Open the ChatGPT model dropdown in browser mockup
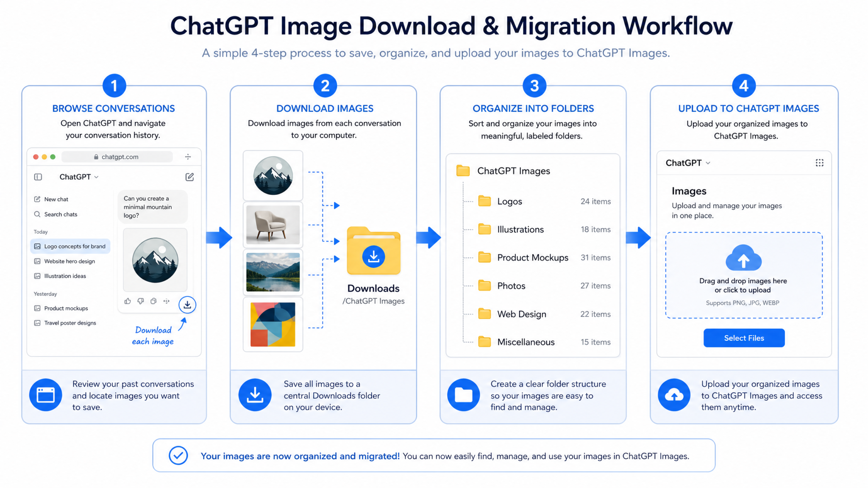The width and height of the screenshot is (868, 488). [79, 177]
